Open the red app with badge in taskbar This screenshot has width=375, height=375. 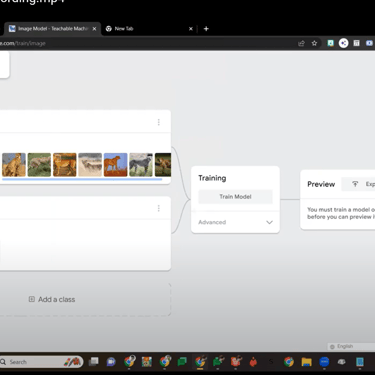coord(236,362)
